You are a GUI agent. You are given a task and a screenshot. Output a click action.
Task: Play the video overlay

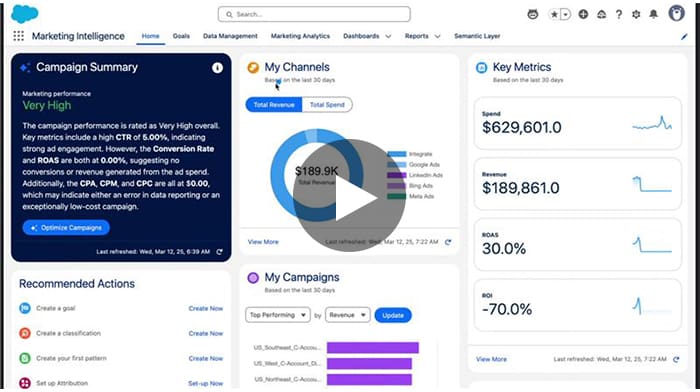pyautogui.click(x=350, y=196)
